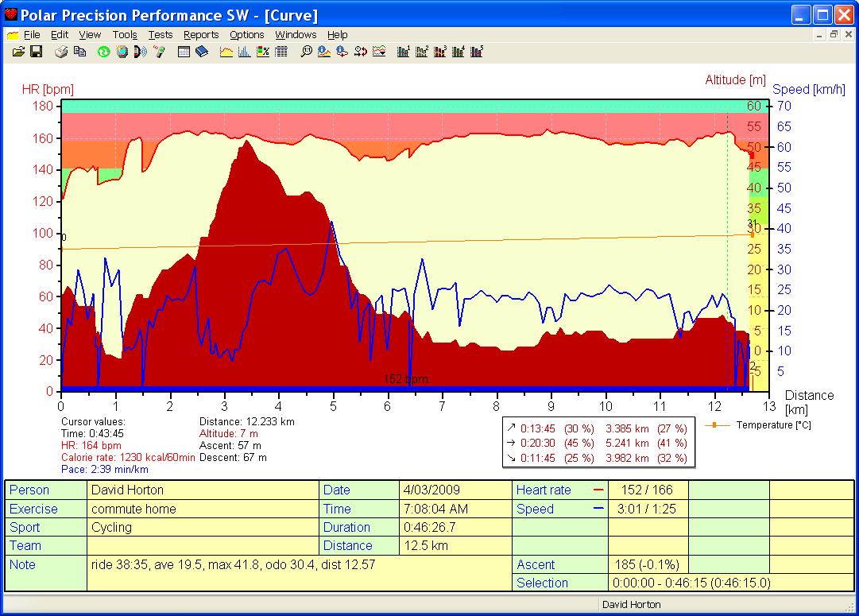Click the Temperature legend entry

coord(772,425)
